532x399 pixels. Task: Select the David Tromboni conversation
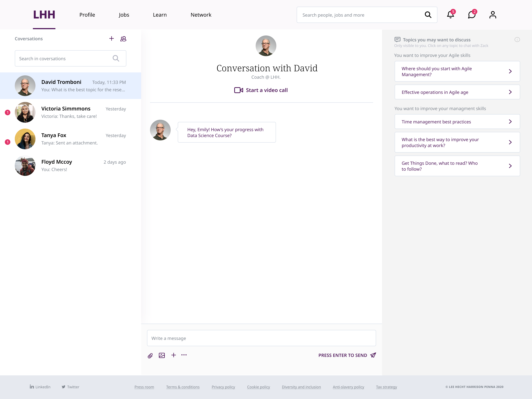70,86
